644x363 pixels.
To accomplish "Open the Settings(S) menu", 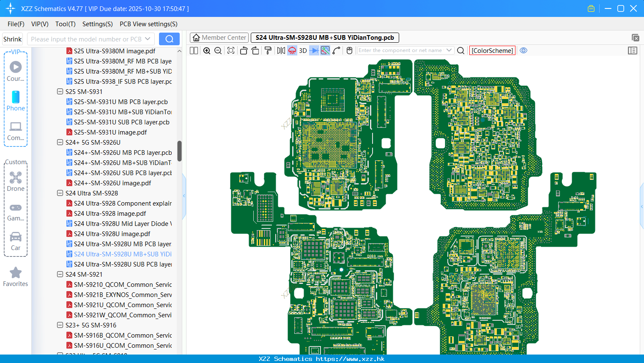I will click(98, 24).
